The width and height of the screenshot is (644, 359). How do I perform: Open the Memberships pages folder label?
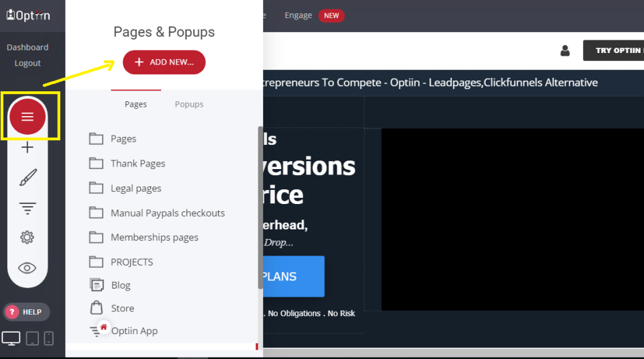pyautogui.click(x=154, y=238)
